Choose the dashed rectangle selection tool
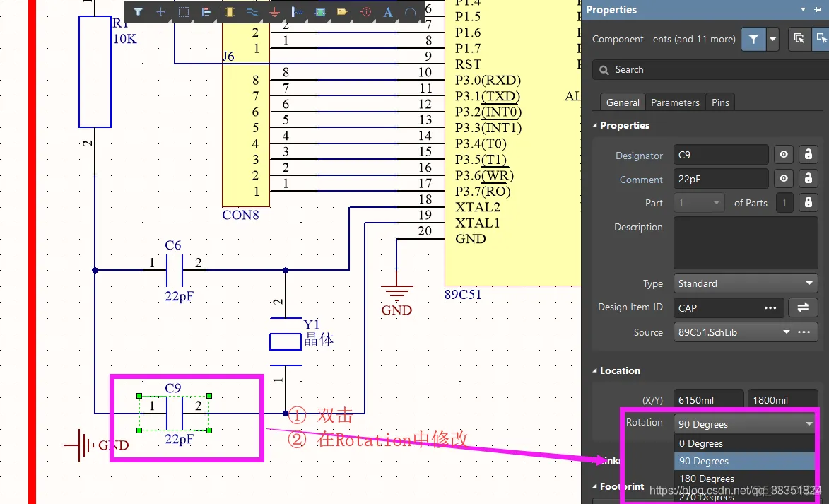Viewport: 829px width, 504px height. pos(184,11)
